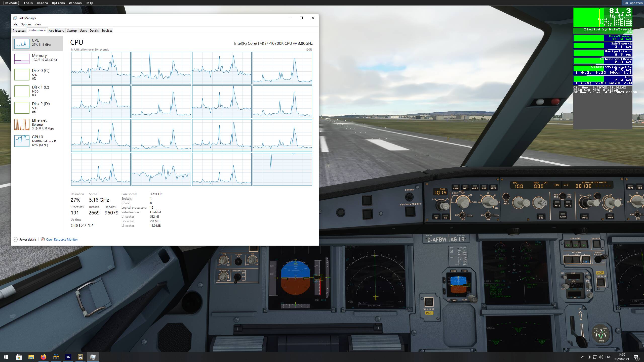This screenshot has height=362, width=644.
Task: Select the GPU 0 graph in sidebar
Action: tap(22, 141)
